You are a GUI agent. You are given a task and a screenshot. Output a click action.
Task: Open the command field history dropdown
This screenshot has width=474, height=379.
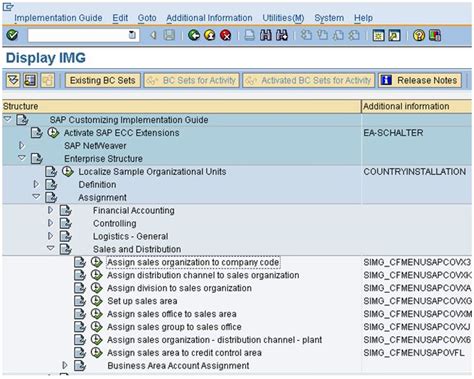click(132, 35)
